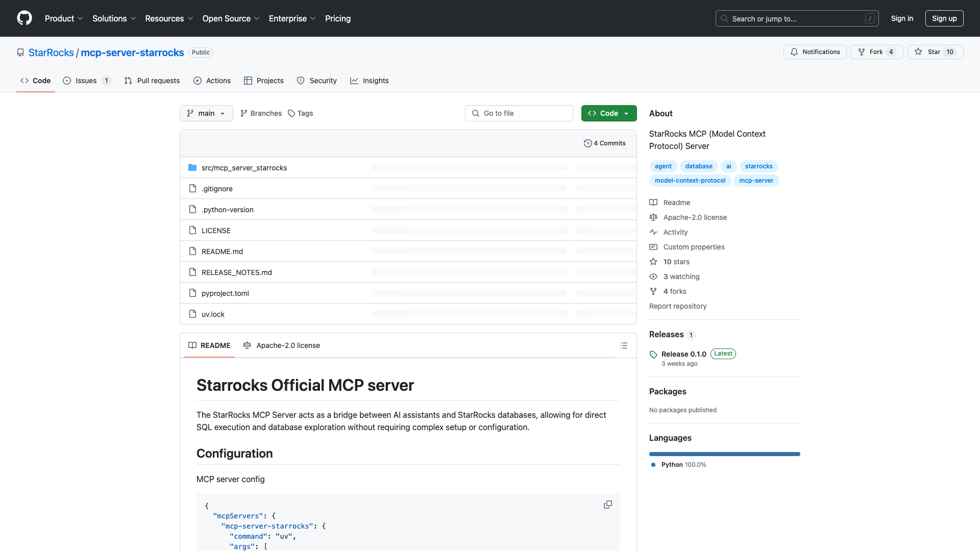Open the Open Source menu dropdown
The image size is (980, 551).
click(x=230, y=18)
